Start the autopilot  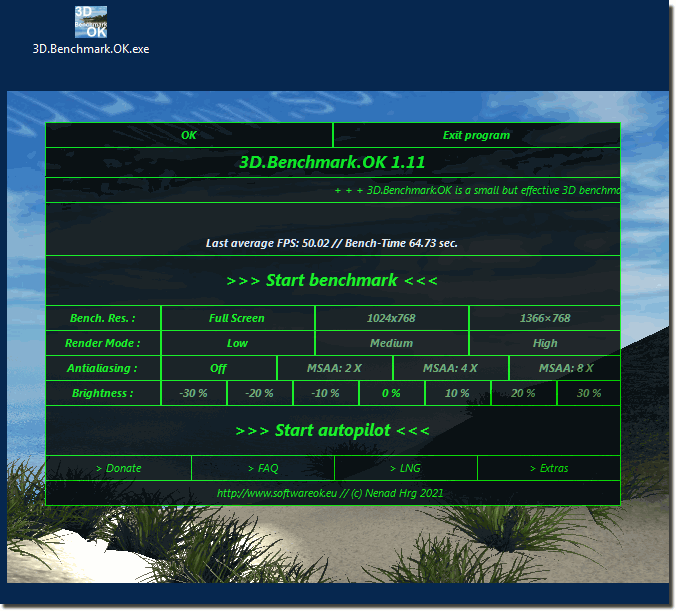pos(332,430)
